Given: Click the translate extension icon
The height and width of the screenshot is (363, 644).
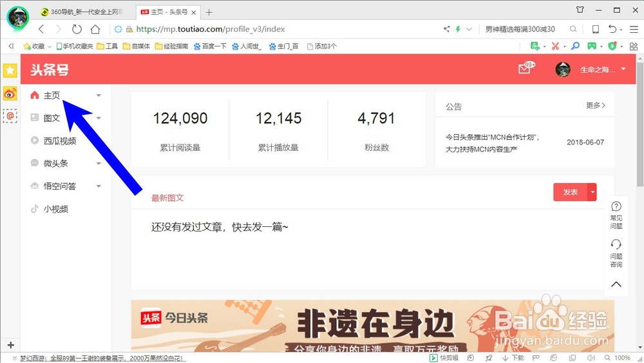Looking at the screenshot, I should pyautogui.click(x=535, y=46).
